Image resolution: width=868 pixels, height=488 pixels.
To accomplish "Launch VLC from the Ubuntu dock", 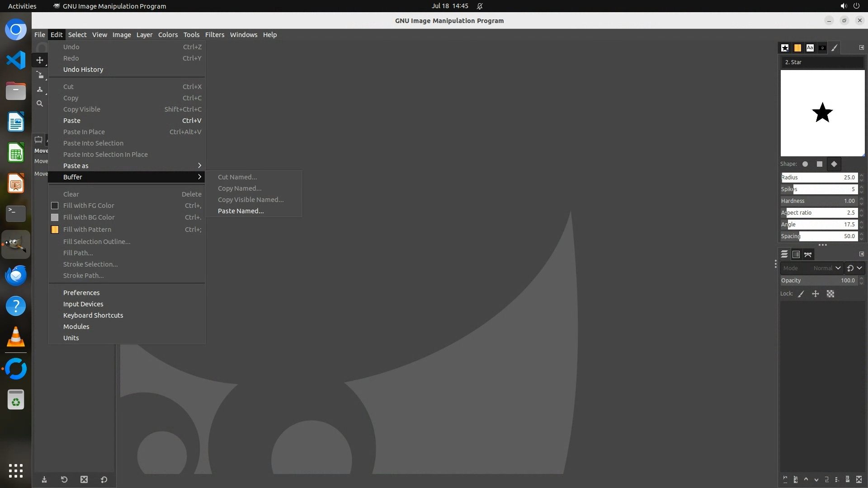I will coord(16,337).
